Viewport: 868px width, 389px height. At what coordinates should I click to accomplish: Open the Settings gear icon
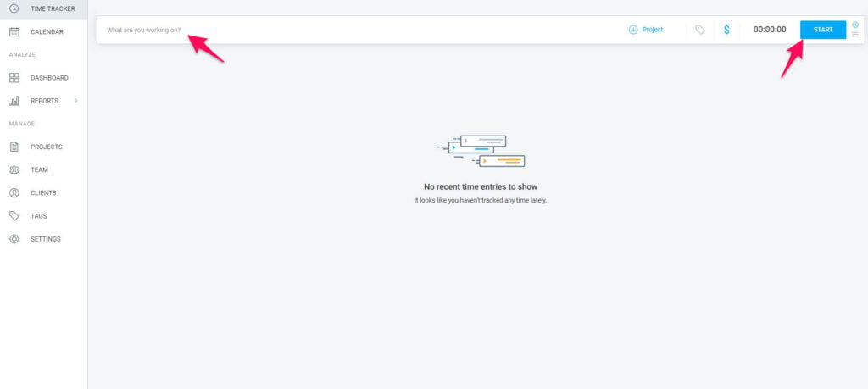click(14, 239)
